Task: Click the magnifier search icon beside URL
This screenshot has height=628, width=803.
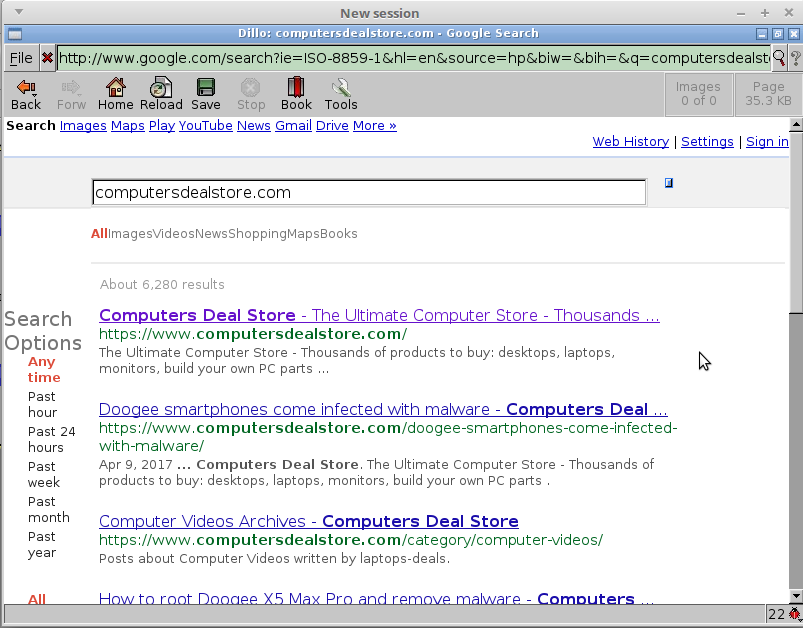Action: point(779,58)
